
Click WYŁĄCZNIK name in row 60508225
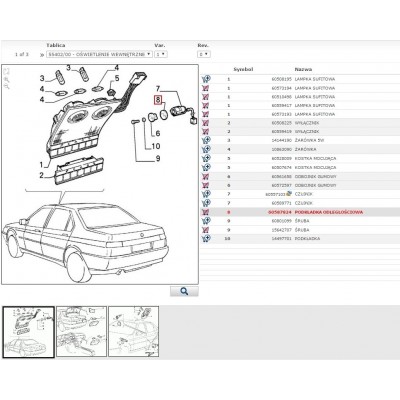[307, 123]
